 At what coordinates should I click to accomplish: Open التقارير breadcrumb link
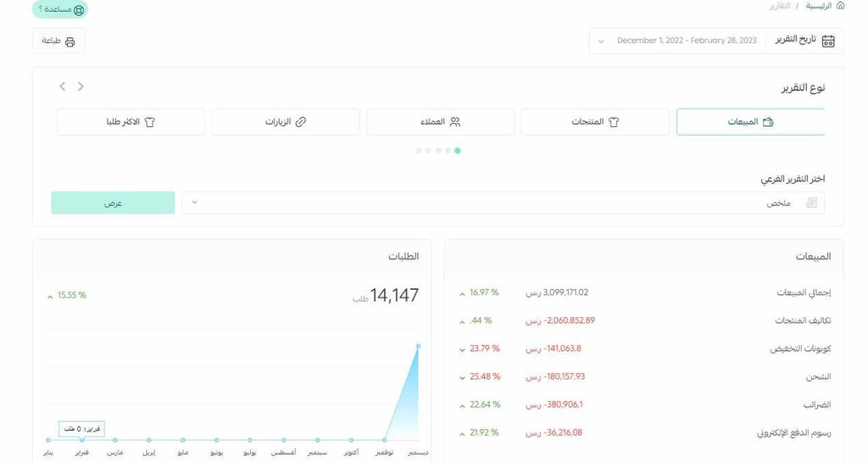tap(780, 6)
